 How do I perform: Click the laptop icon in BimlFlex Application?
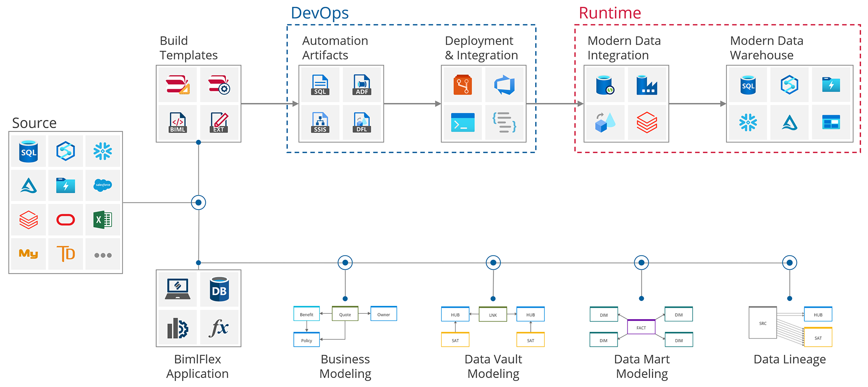pos(178,289)
